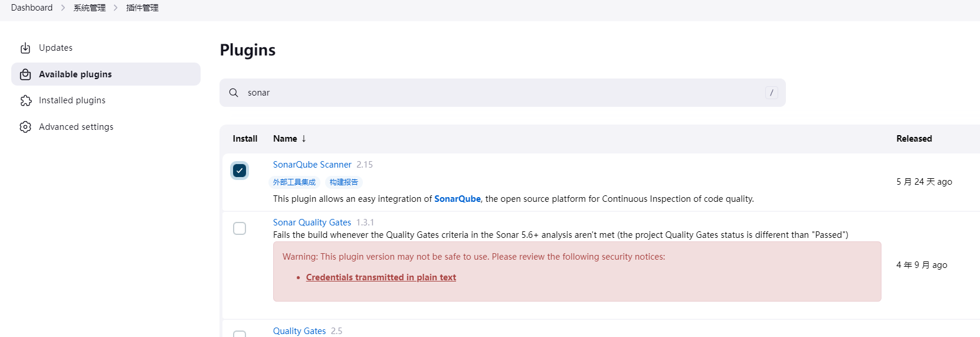Image resolution: width=980 pixels, height=337 pixels.
Task: Go to 插件管理 breadcrumb
Action: click(x=142, y=8)
